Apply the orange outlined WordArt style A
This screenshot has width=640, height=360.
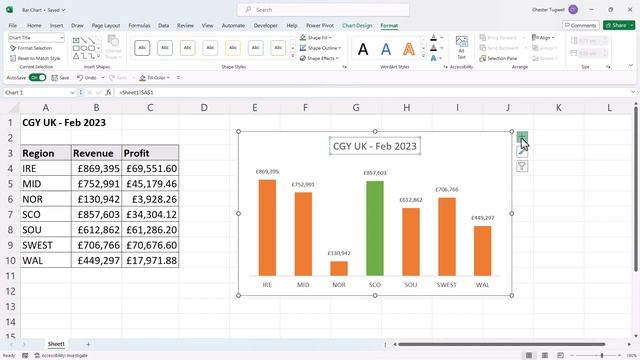click(x=409, y=49)
